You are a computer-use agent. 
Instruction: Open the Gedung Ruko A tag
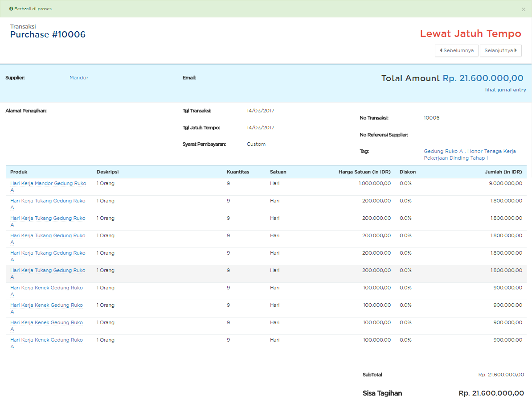[x=443, y=152]
